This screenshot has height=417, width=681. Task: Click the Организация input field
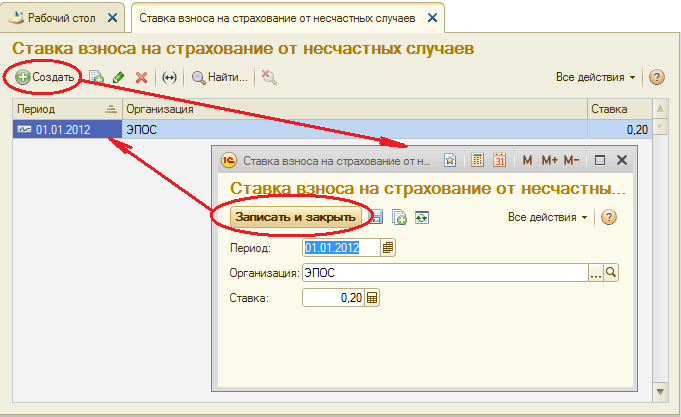445,273
